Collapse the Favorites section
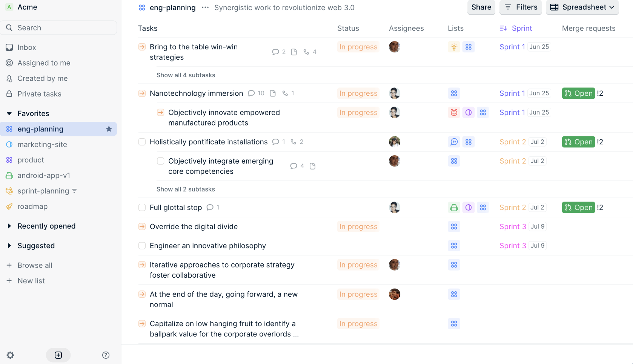The width and height of the screenshot is (633, 364). coord(9,113)
